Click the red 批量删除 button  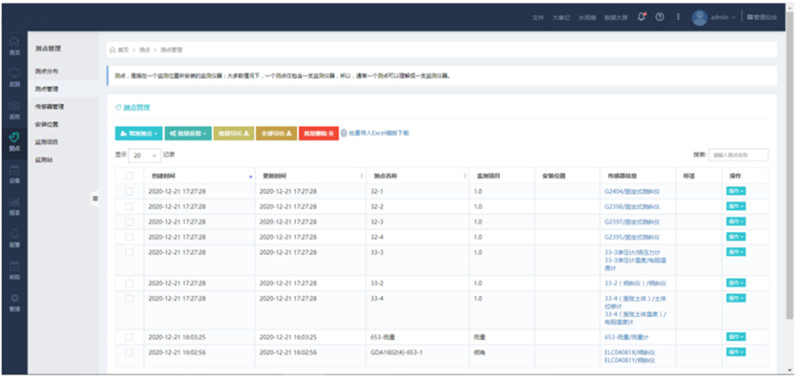pos(318,133)
